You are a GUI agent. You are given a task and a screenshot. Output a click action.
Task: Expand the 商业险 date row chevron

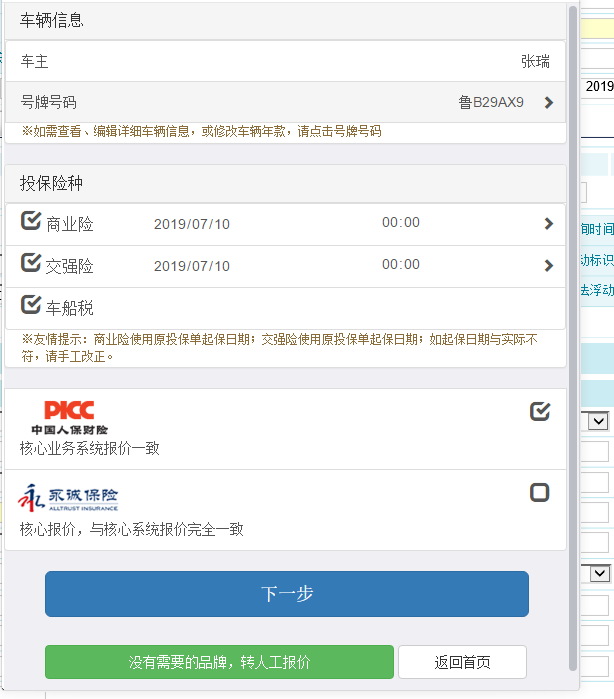coord(549,224)
